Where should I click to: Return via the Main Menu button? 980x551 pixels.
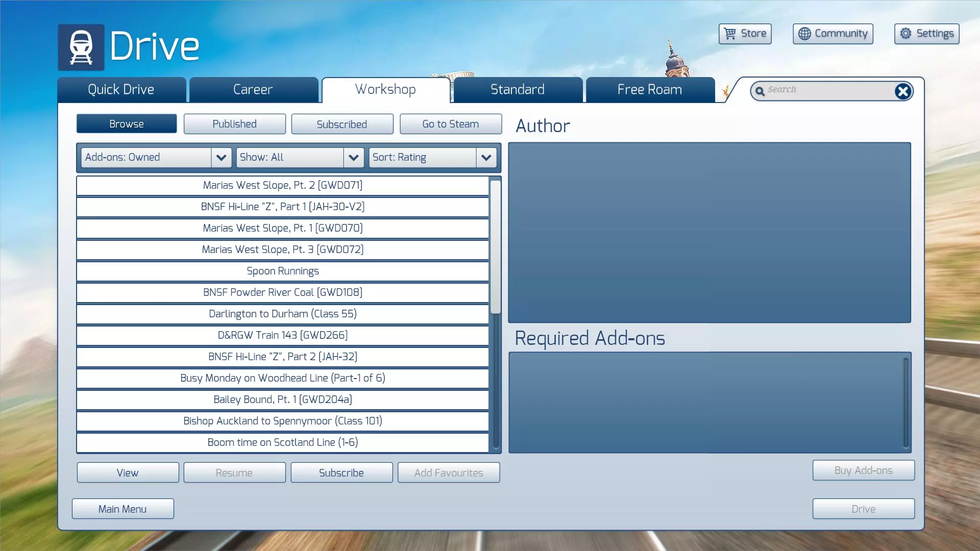[x=122, y=509]
